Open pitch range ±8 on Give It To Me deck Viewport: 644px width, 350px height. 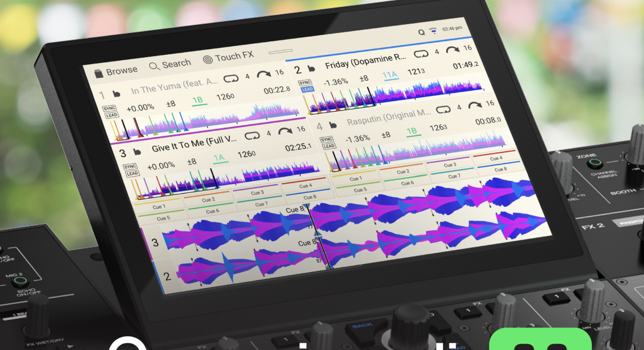192,162
